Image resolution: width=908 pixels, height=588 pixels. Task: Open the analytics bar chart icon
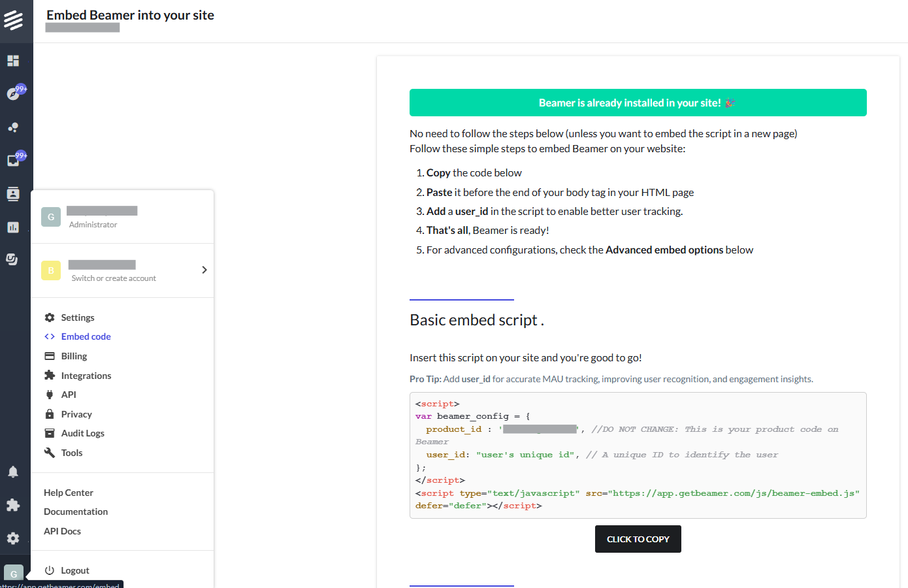pyautogui.click(x=13, y=227)
